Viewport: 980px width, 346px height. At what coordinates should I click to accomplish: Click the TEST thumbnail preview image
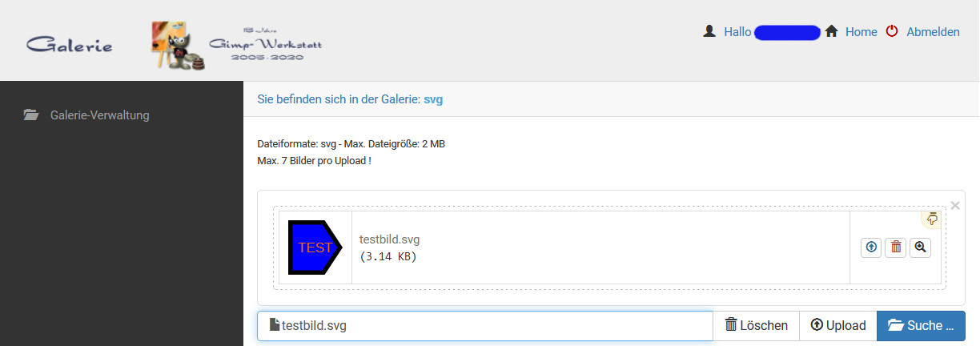pyautogui.click(x=315, y=247)
